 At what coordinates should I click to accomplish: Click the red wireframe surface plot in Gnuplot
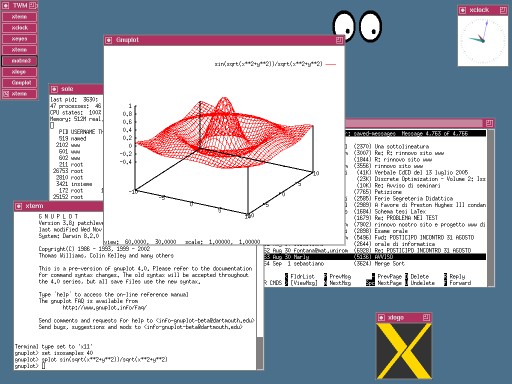224,133
